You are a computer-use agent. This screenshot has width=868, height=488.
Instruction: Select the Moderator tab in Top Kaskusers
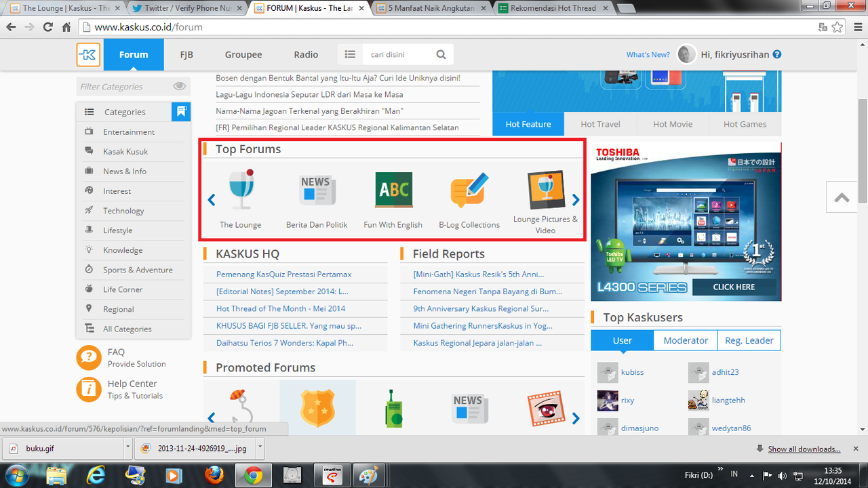click(x=686, y=340)
